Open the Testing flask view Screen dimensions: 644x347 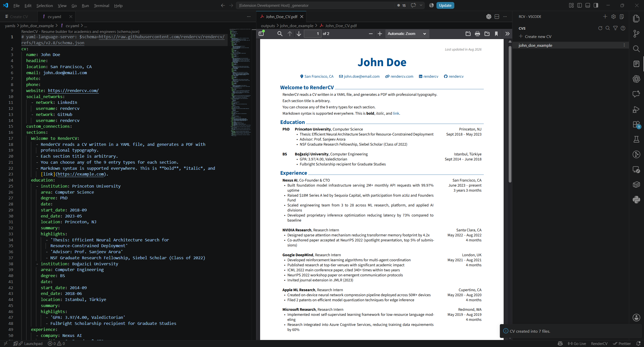coord(636,139)
